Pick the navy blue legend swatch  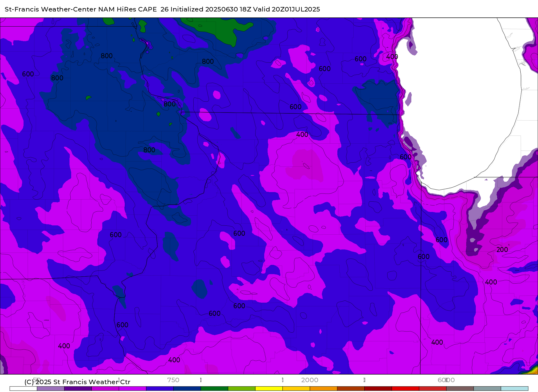187,389
